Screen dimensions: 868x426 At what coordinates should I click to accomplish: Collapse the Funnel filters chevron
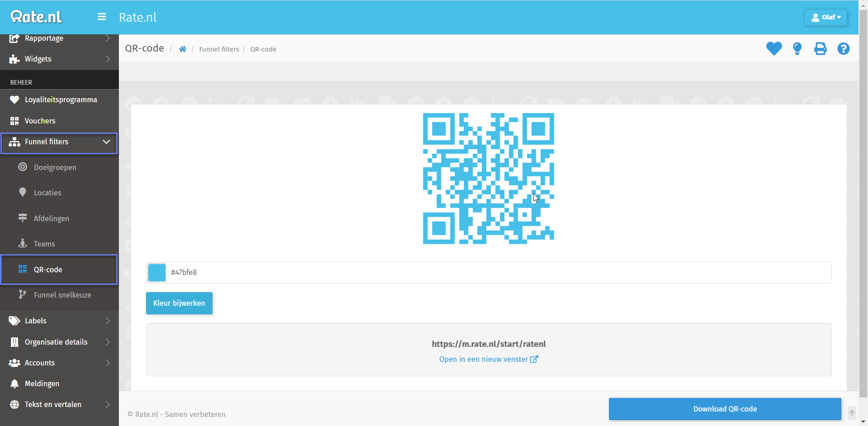click(106, 142)
